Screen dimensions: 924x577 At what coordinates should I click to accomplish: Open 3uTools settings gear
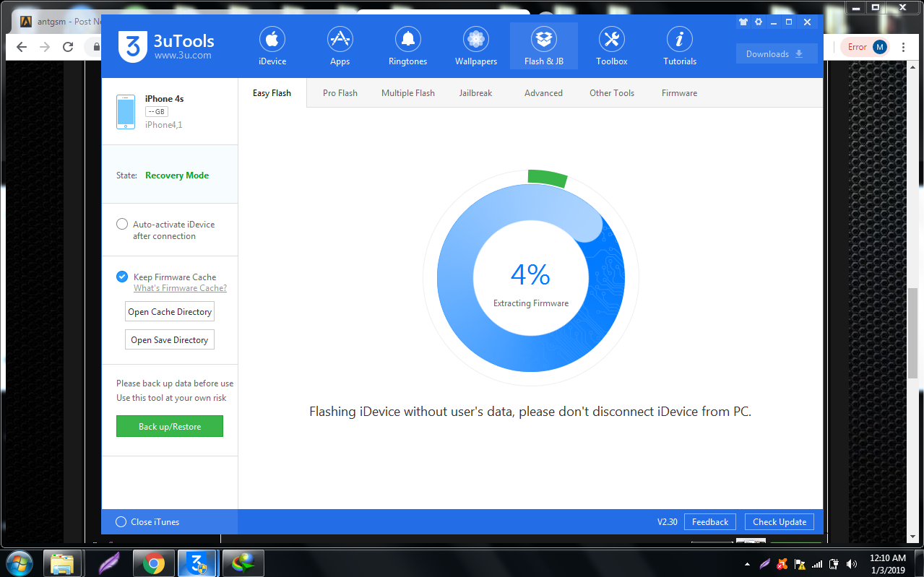(759, 22)
